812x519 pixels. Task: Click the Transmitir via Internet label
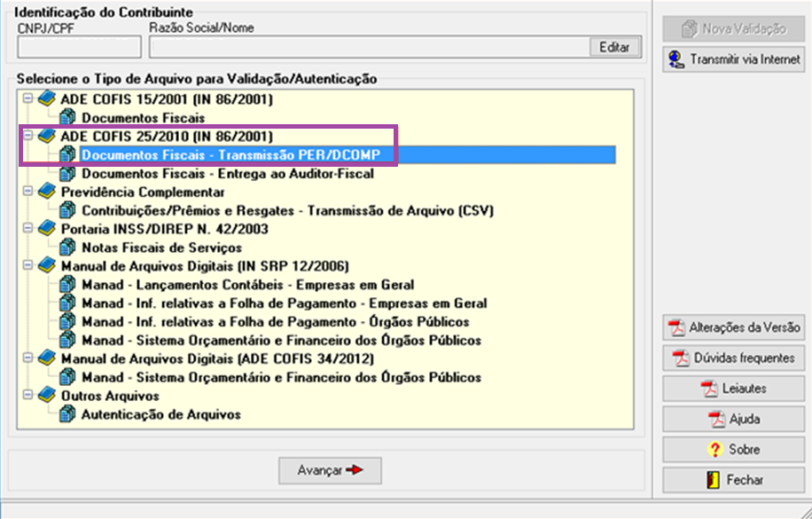(745, 59)
